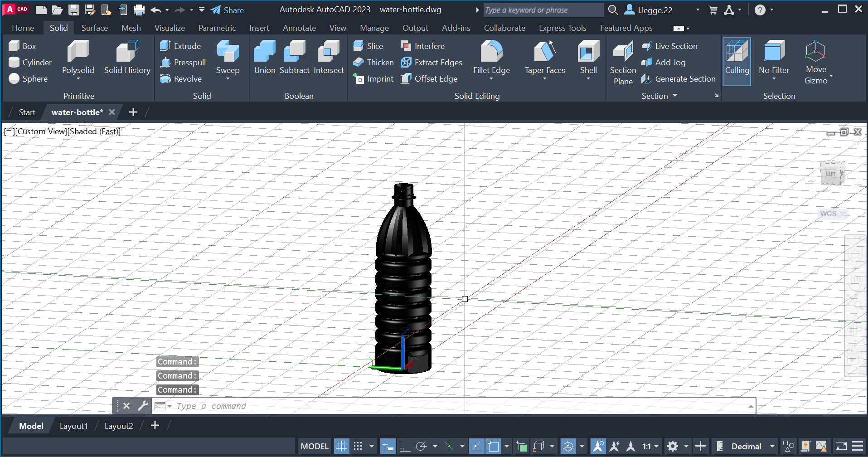
Task: Select the Slice tool
Action: point(368,46)
